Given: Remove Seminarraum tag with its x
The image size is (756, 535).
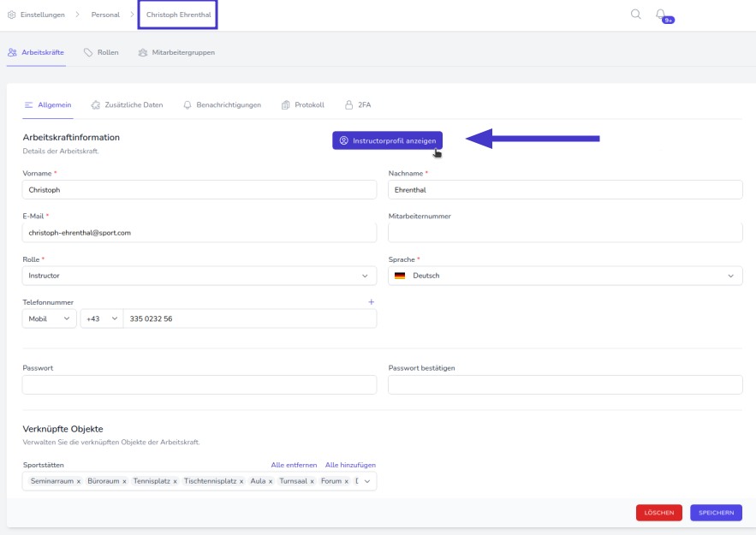Looking at the screenshot, I should tap(79, 481).
